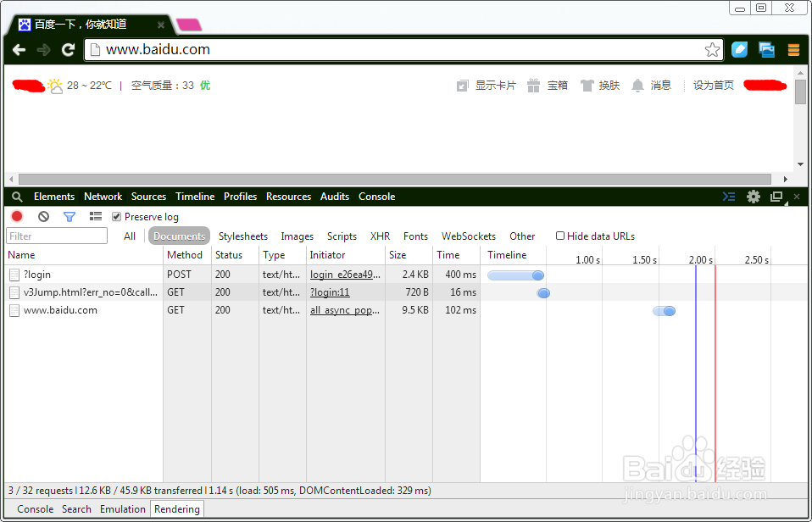Screen dimensions: 812x522
Task: Open the Resources panel tab
Action: point(288,197)
